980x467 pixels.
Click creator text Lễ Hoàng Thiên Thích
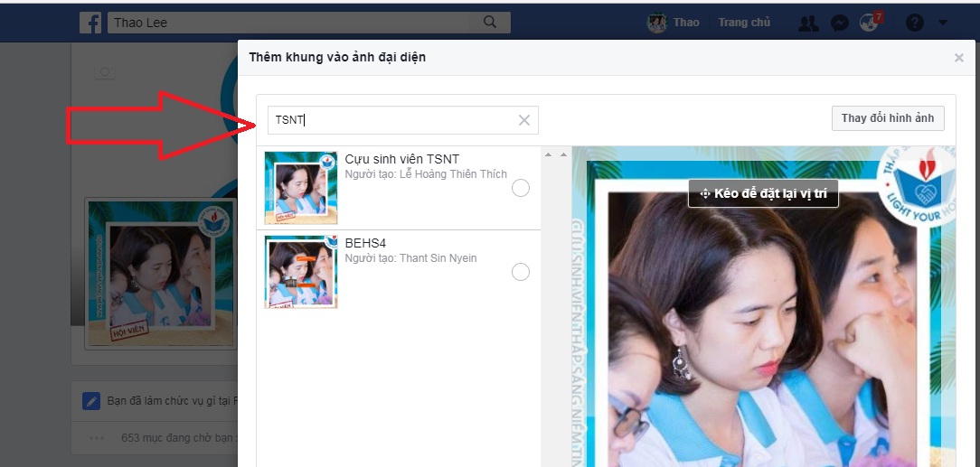pos(453,174)
